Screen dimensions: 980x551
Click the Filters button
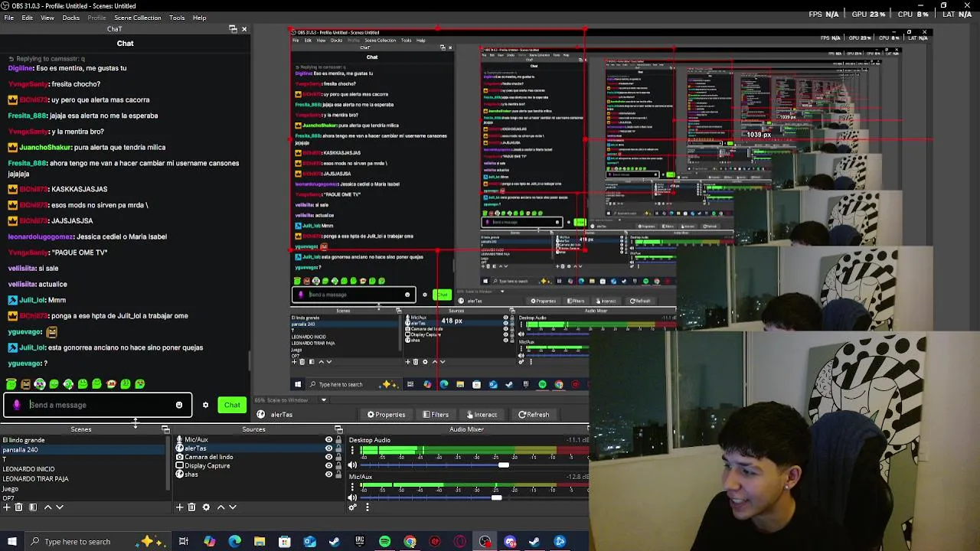coord(436,415)
